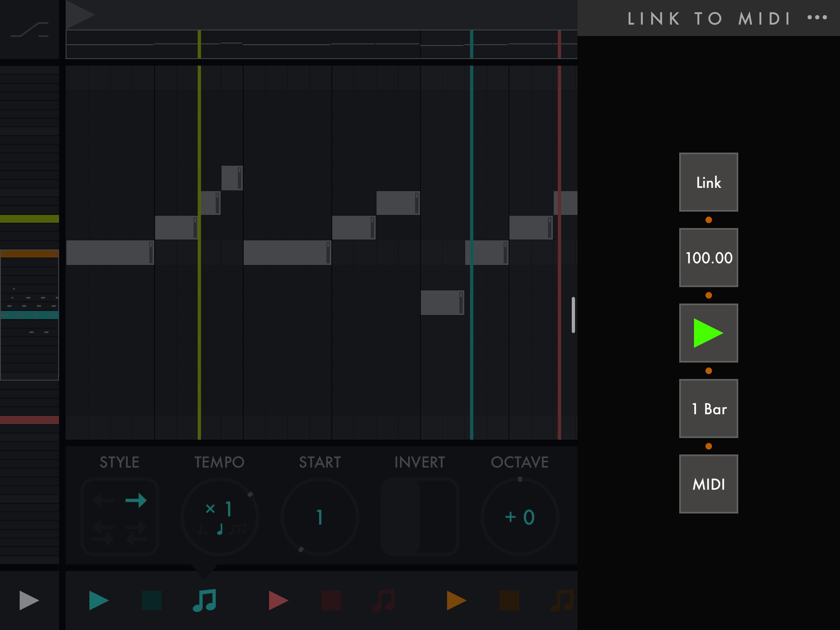Tap the red play triangle
840x630 pixels.
(278, 600)
